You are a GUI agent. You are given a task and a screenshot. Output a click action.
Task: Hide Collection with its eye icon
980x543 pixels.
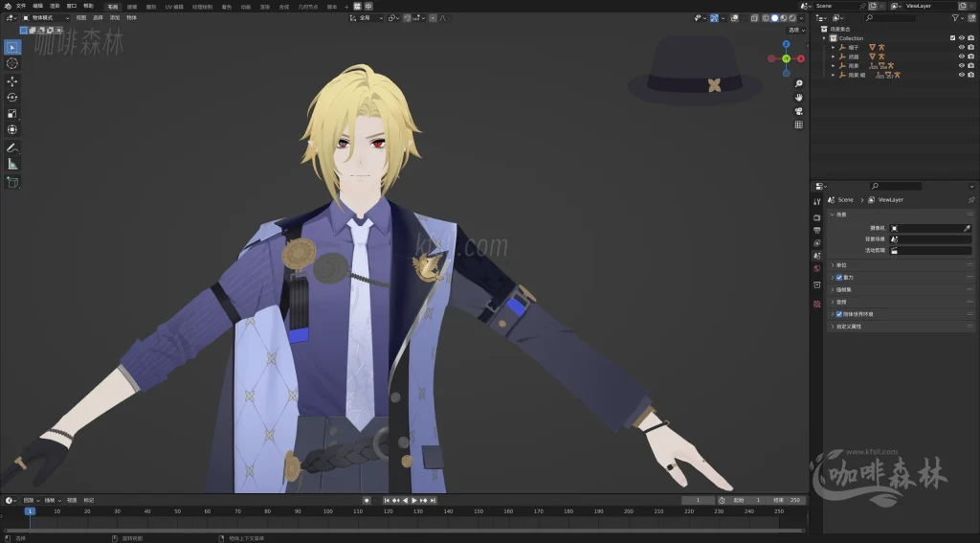(962, 38)
